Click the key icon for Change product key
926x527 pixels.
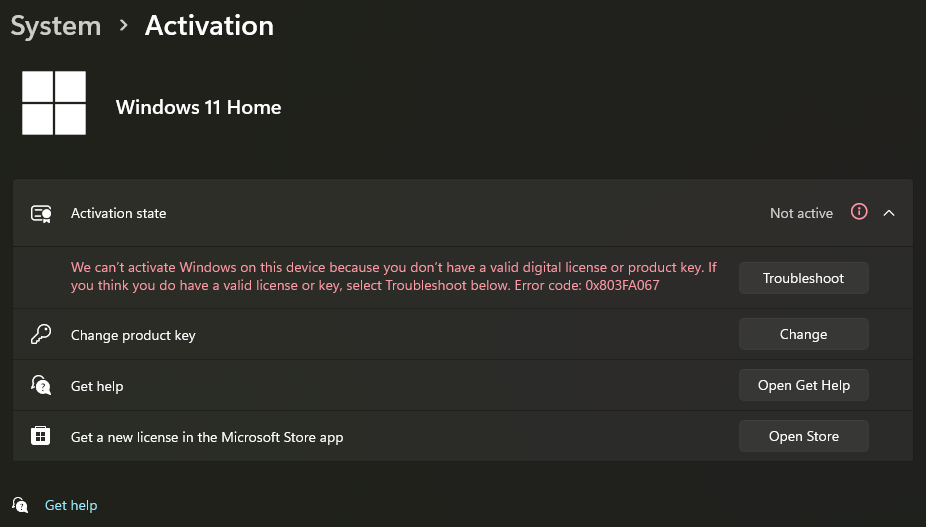[41, 334]
